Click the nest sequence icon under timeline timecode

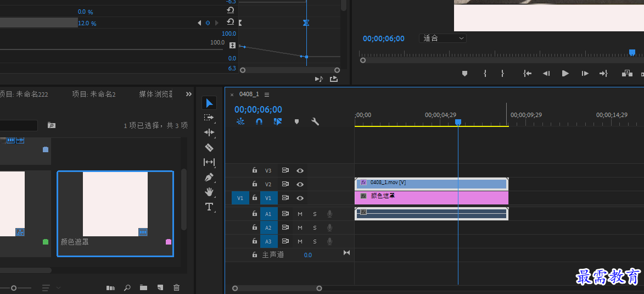coord(240,121)
